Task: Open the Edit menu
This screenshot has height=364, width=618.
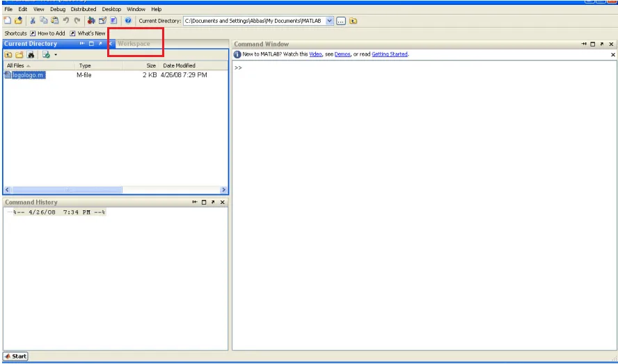Action: click(23, 9)
